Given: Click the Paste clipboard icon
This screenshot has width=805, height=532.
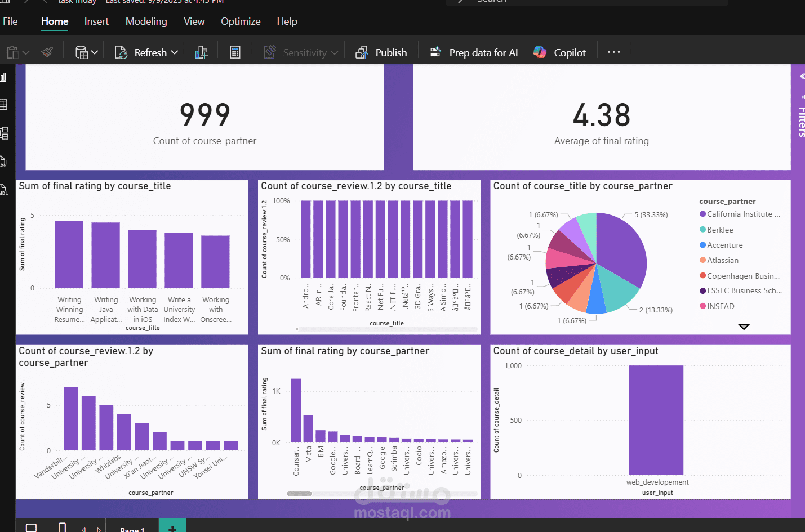Looking at the screenshot, I should [x=12, y=52].
